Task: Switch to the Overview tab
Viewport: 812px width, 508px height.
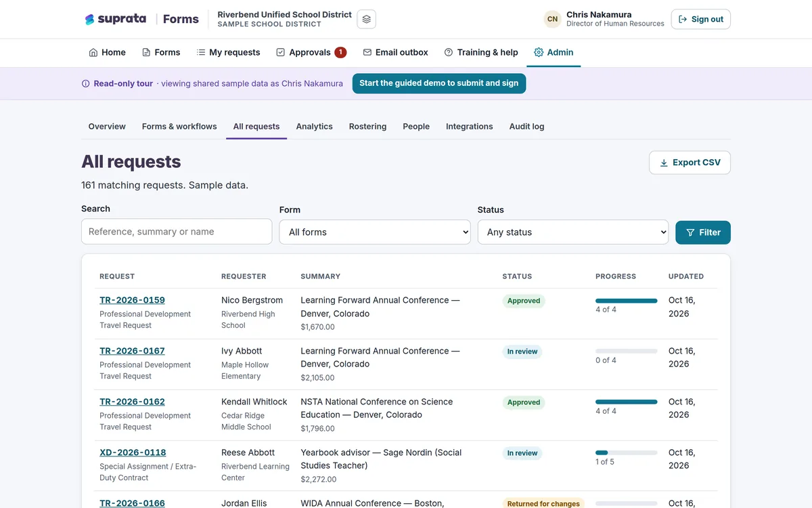Action: point(107,127)
